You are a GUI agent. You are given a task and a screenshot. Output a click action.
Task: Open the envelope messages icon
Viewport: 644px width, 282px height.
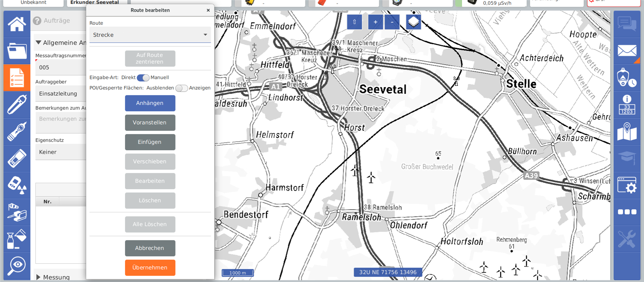click(x=627, y=51)
